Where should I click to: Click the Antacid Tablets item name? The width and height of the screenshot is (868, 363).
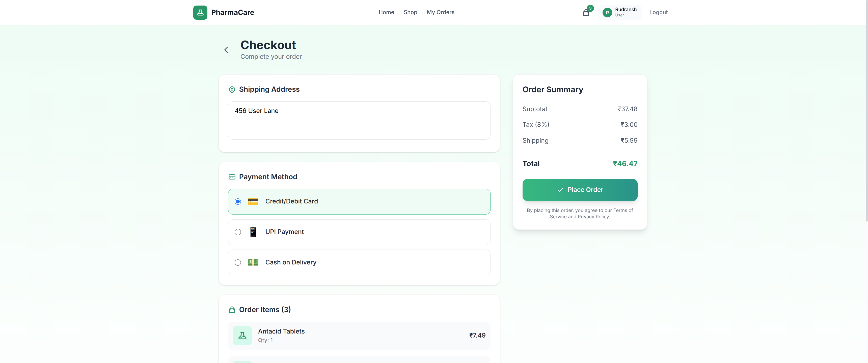[x=281, y=331]
